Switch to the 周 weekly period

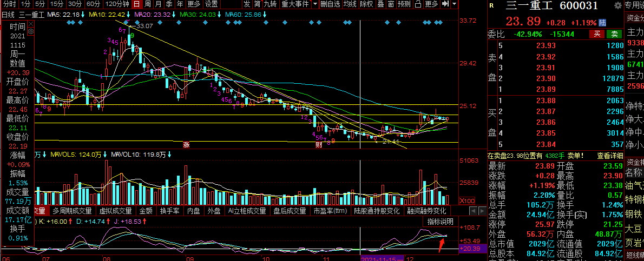pos(147,4)
